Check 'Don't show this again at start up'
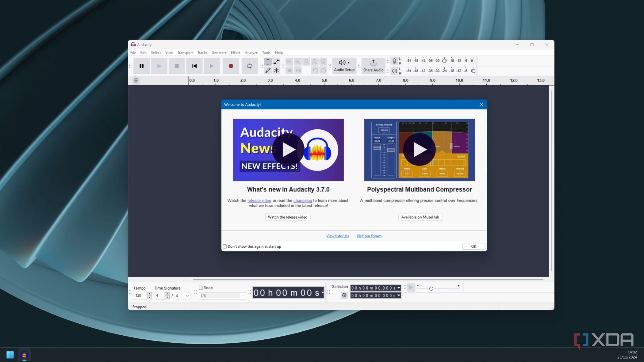644x362 pixels. [x=225, y=246]
